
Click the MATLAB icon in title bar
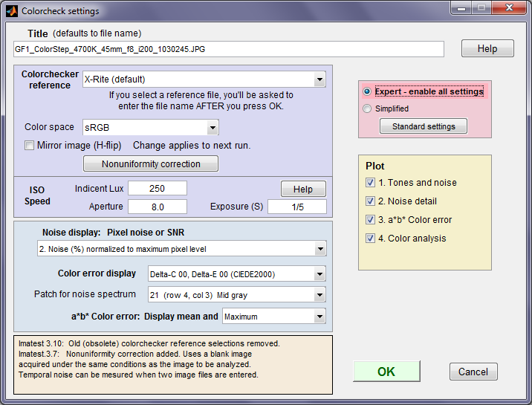(12, 11)
